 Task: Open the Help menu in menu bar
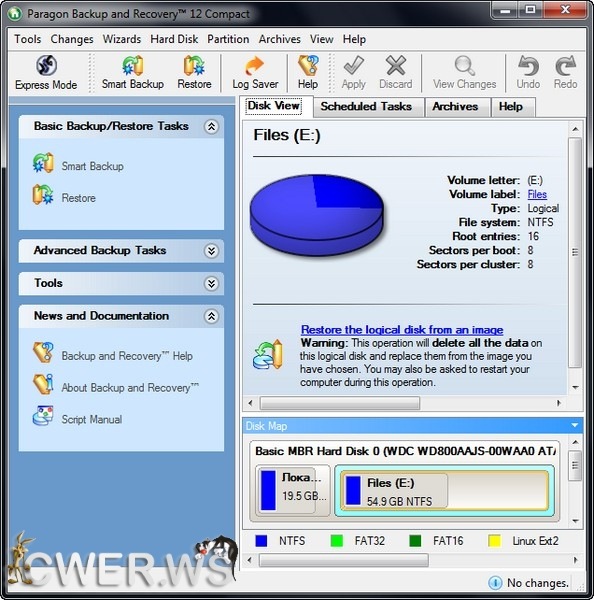pos(354,39)
